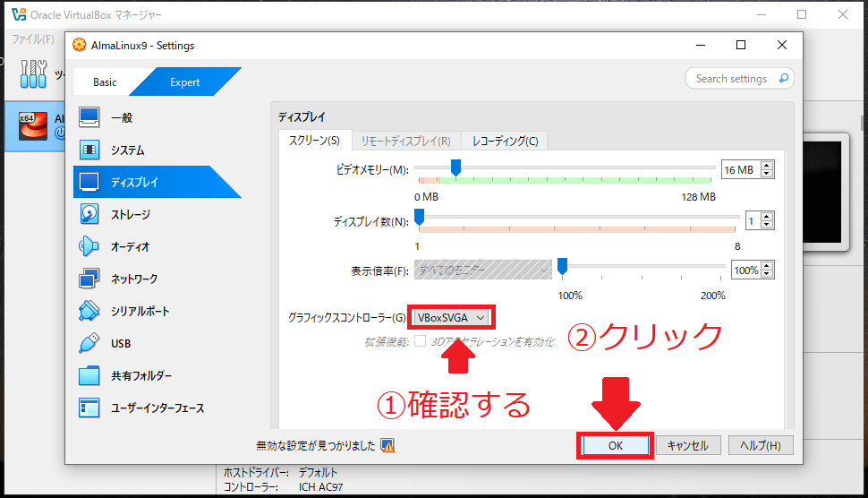Click the VirtualBox Manager title bar logo

(19, 14)
